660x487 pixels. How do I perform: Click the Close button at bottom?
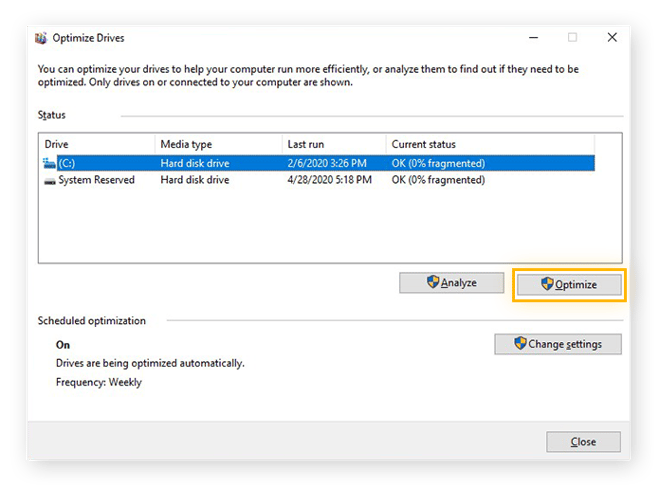coord(583,442)
